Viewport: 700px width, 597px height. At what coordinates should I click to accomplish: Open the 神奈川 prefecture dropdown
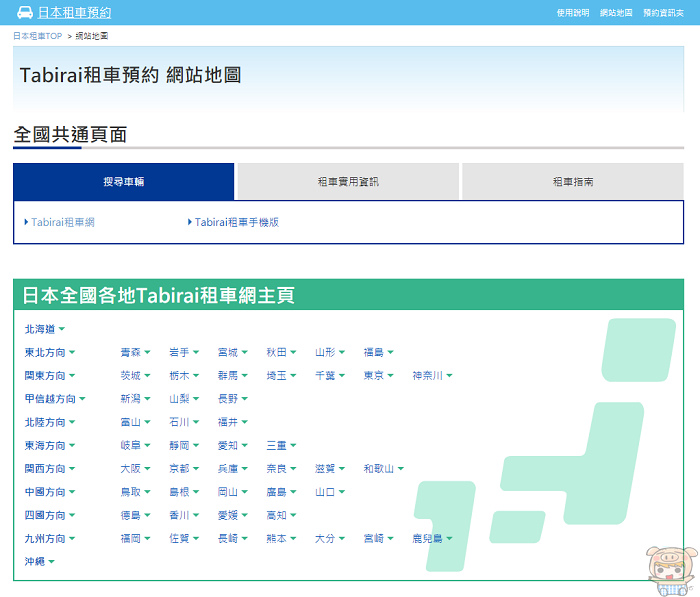[432, 376]
